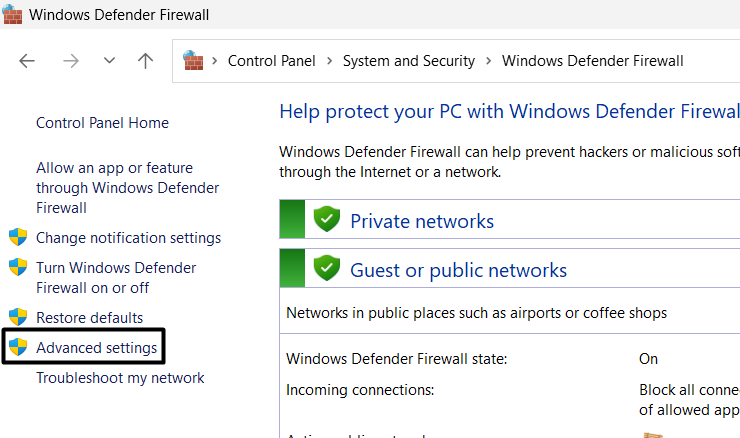Collapse the Guest or public networks section

tap(458, 270)
